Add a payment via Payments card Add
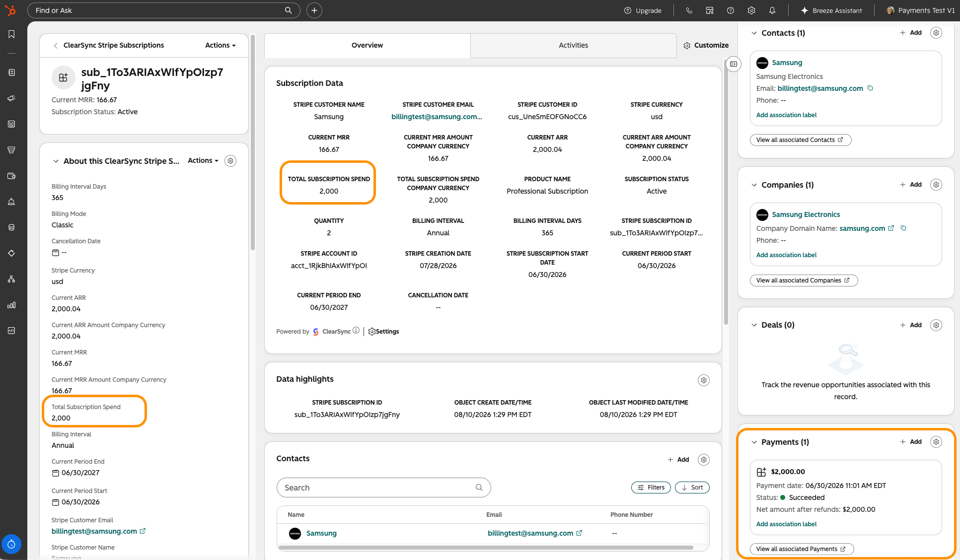 point(911,442)
